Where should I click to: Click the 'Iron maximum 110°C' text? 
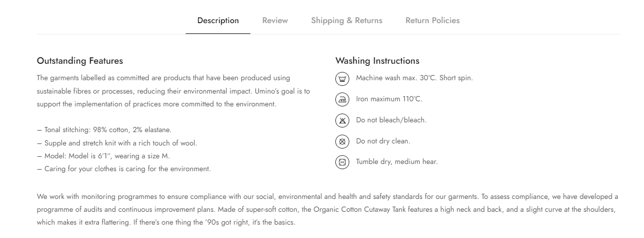pos(389,99)
